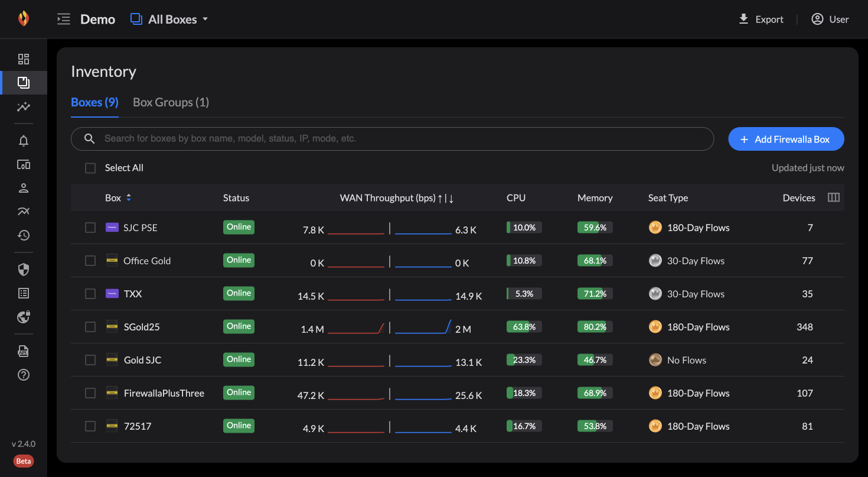Screen dimensions: 868x477
Task: Check the Select All checkbox
Action: [90, 168]
